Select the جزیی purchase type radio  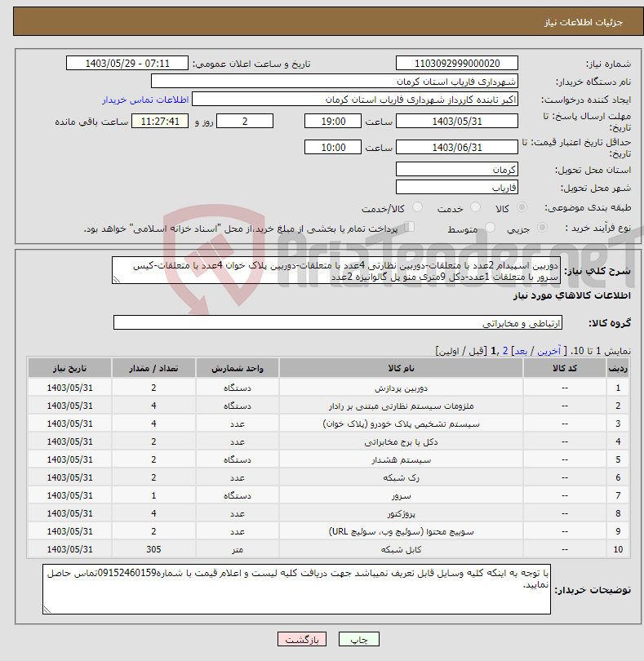coord(542,228)
